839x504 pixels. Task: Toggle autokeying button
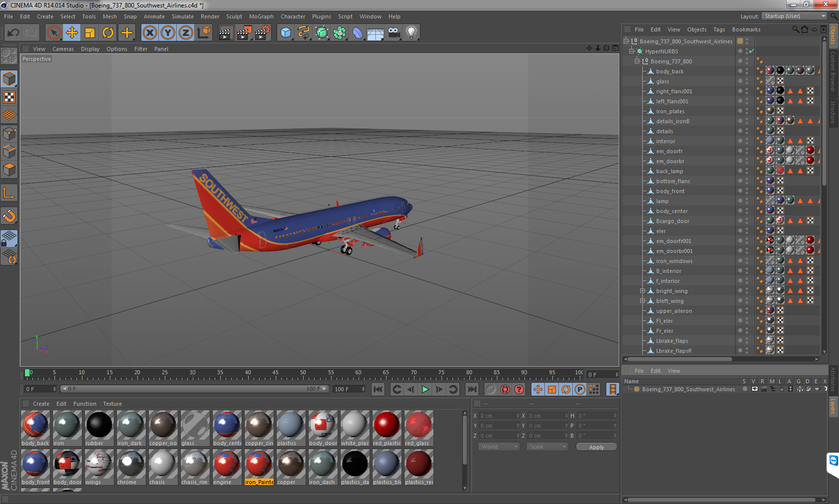505,389
